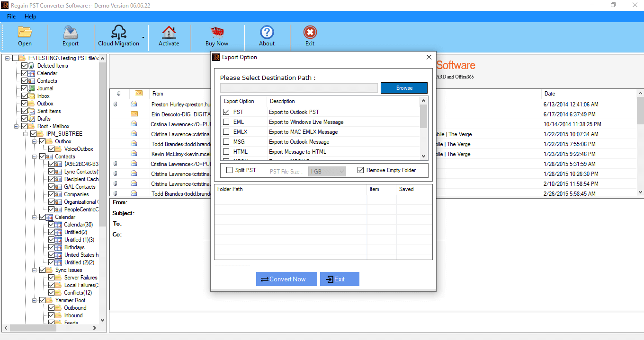This screenshot has height=340, width=644.
Task: Select the Journal folder icon
Action: coord(32,88)
